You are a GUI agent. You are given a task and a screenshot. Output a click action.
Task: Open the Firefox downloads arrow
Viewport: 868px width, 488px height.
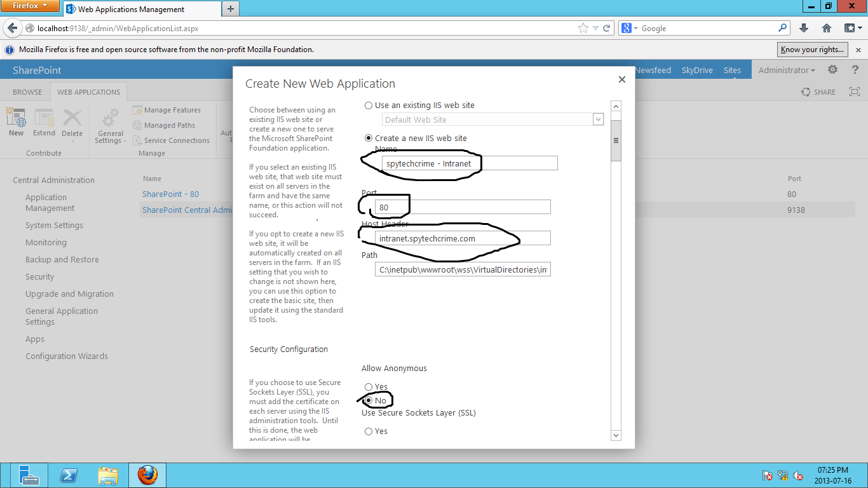[804, 28]
